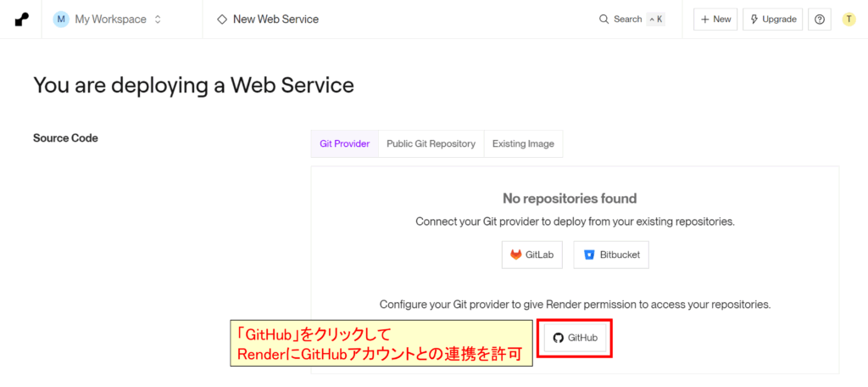Click the magnifier search icon

click(x=604, y=20)
